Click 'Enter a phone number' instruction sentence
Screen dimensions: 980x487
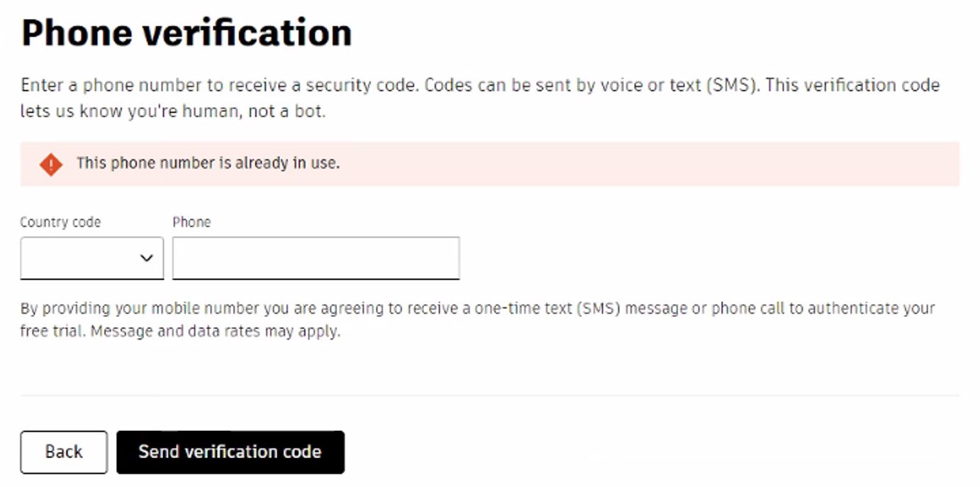pyautogui.click(x=220, y=86)
